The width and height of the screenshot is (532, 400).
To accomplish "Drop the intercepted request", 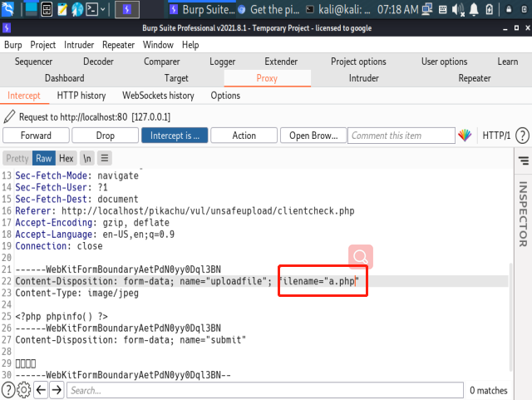I will click(106, 136).
